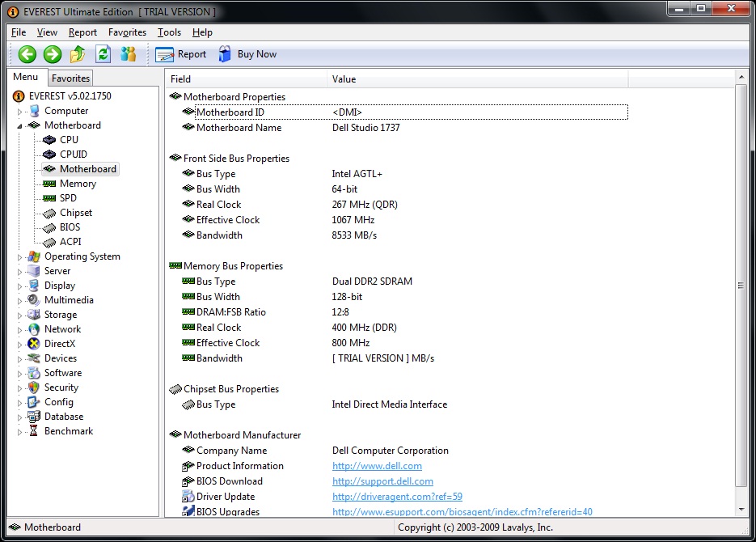Click the vertical scrollbar thumb
This screenshot has width=756, height=542.
click(741, 286)
